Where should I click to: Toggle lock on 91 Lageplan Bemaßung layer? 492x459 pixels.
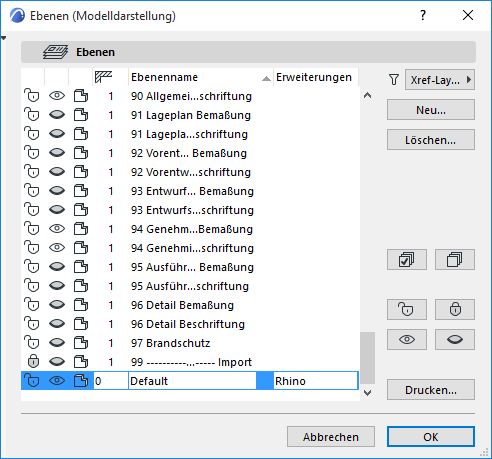[x=32, y=115]
